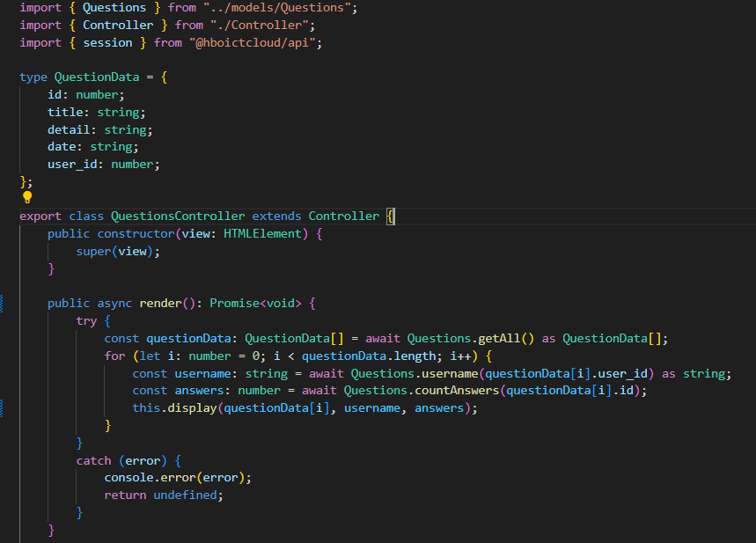Click the lightbulb quick-fix icon
The height and width of the screenshot is (543, 756).
click(x=26, y=198)
